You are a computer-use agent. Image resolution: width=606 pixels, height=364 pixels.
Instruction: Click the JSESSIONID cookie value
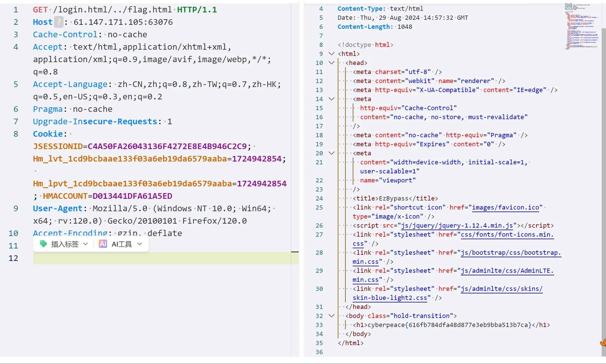click(167, 146)
